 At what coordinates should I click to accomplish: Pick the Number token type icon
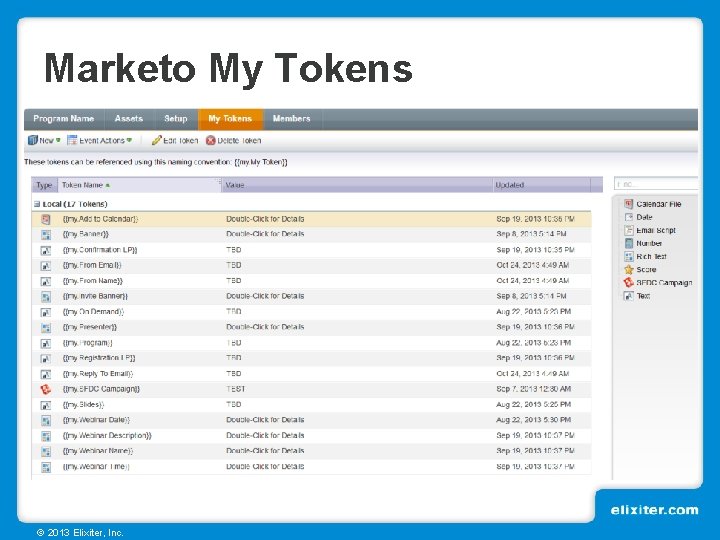coord(629,243)
